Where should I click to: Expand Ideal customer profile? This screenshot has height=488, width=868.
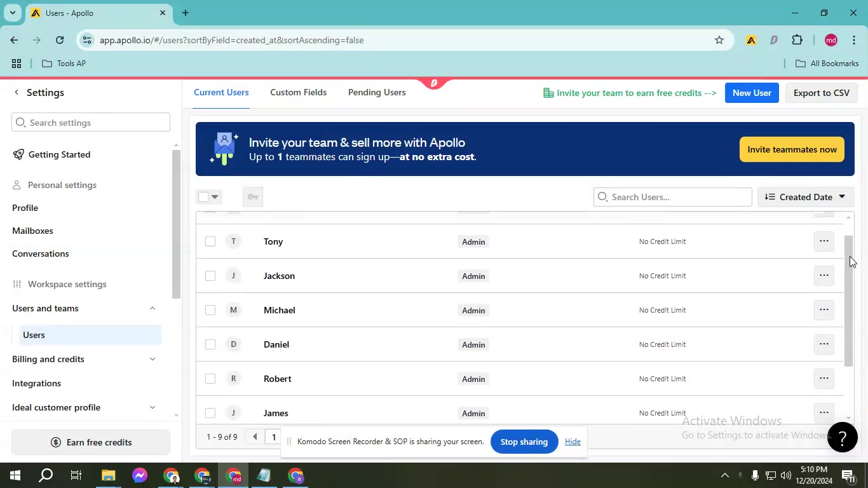click(x=153, y=407)
